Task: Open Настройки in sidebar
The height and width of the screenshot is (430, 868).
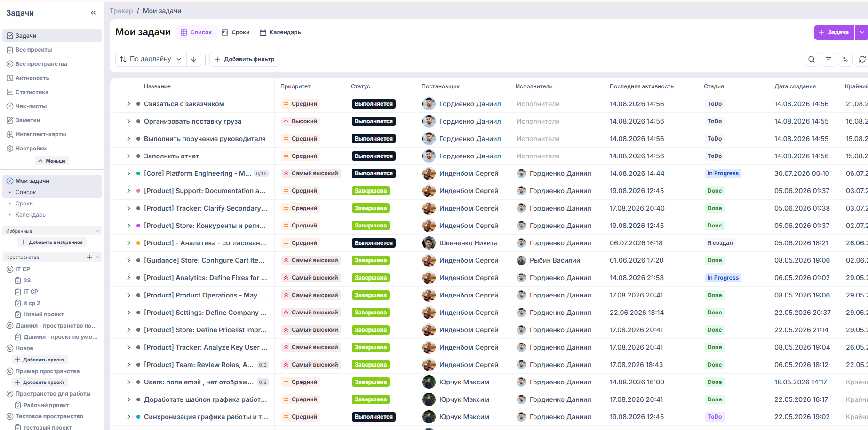Action: coord(52,149)
